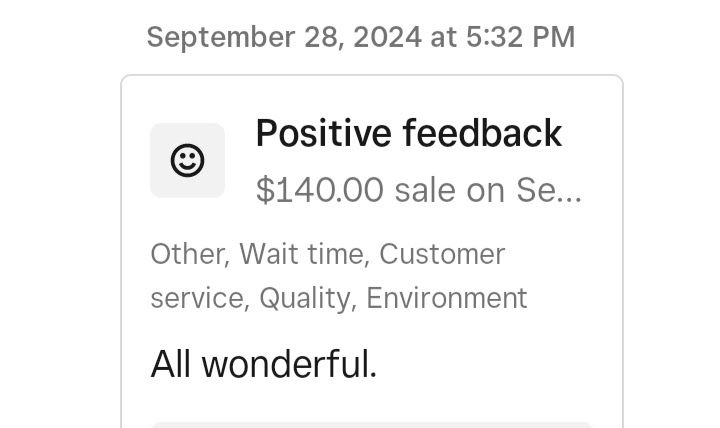Image resolution: width=720 pixels, height=428 pixels.
Task: Click "September" in the date header
Action: coord(220,37)
